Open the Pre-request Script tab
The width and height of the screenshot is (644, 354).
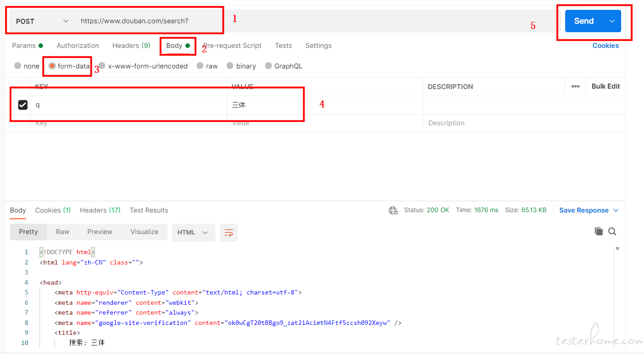232,46
